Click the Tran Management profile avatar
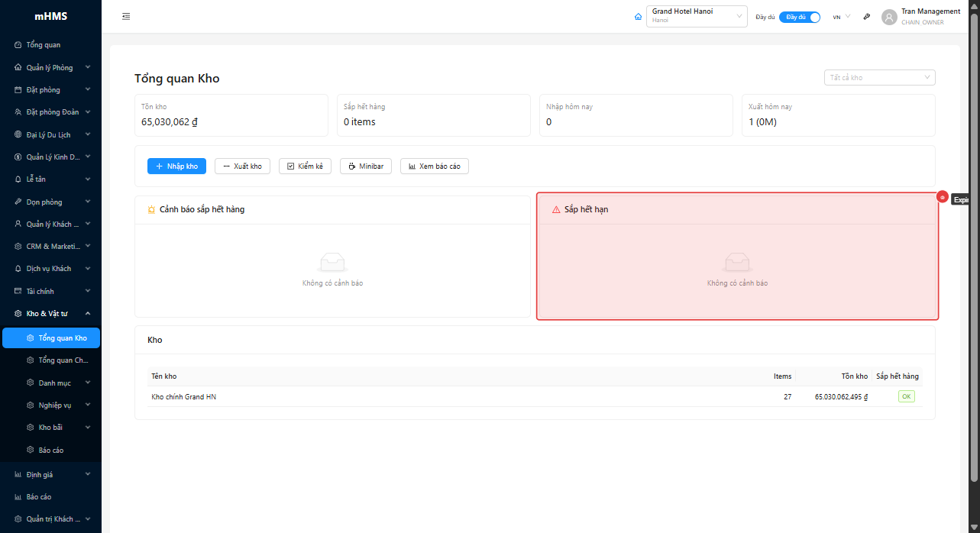The image size is (980, 533). 889,16
